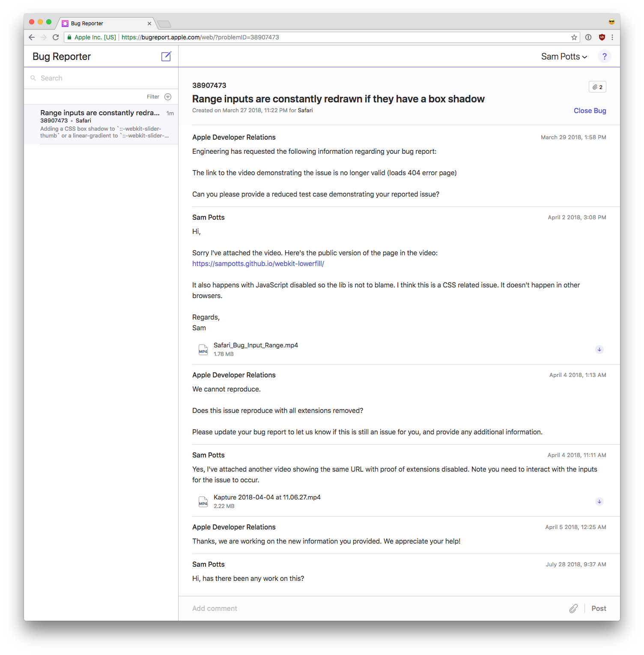Bookmark this page with the star

coord(574,37)
